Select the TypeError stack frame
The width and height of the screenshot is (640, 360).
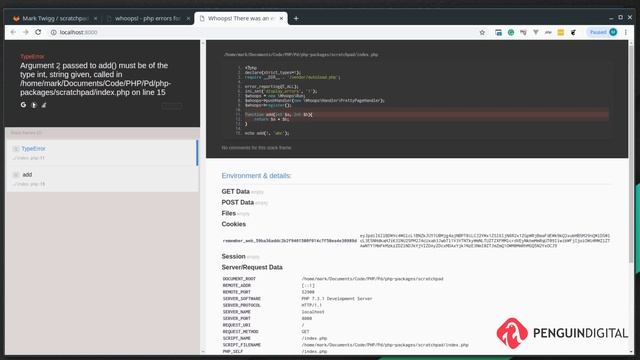click(x=102, y=153)
